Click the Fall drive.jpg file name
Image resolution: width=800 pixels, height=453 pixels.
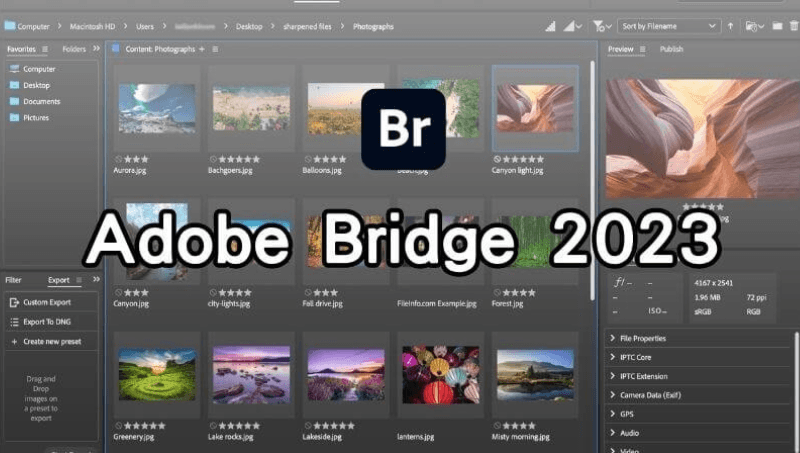point(322,304)
